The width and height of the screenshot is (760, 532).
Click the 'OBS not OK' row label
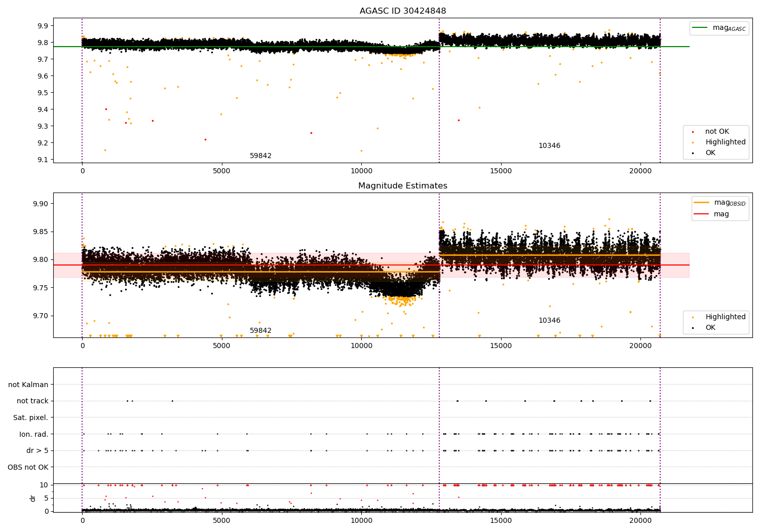coord(28,467)
